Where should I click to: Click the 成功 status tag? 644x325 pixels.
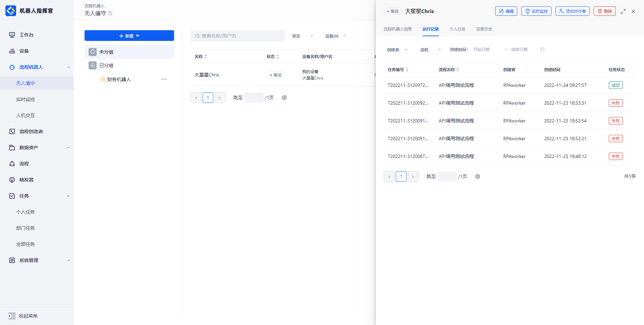click(x=616, y=85)
